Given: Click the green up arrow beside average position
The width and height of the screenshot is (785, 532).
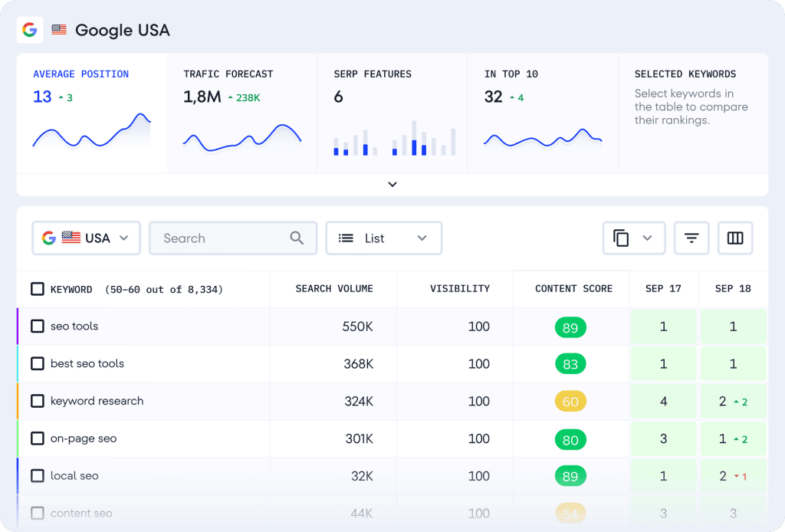Looking at the screenshot, I should tap(61, 97).
